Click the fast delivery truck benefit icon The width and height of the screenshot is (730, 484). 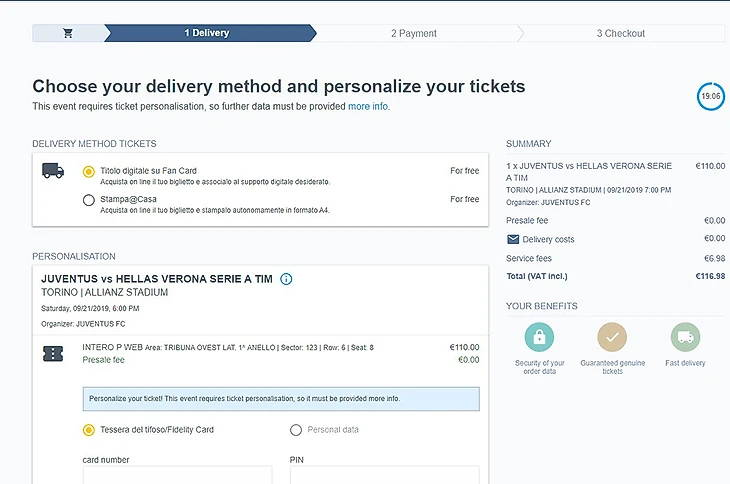click(685, 337)
